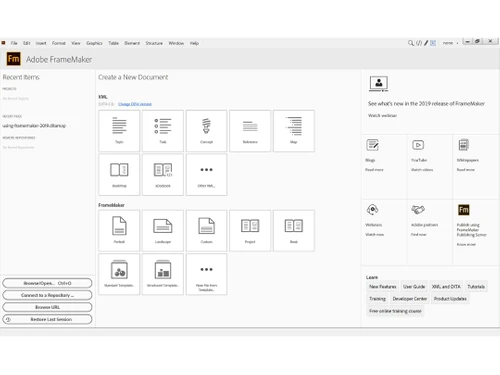The width and height of the screenshot is (500, 375).
Task: Open the Window menu
Action: 176,43
